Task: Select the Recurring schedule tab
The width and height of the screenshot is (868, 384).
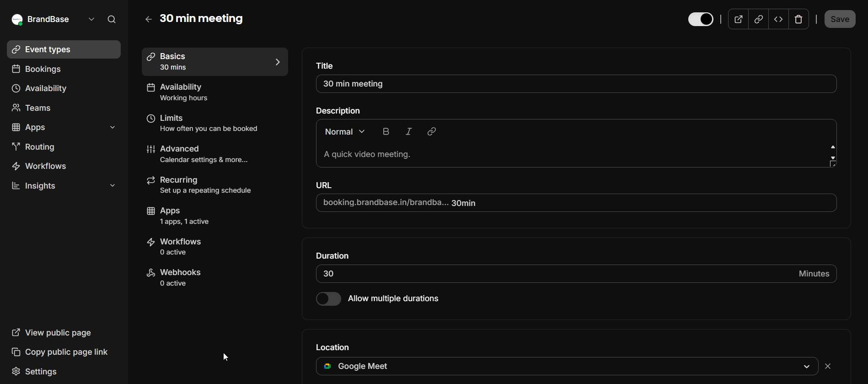Action: click(215, 185)
